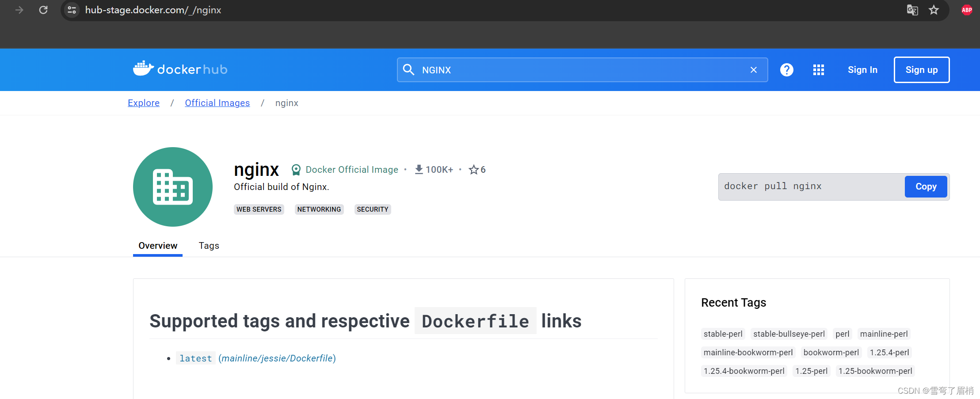Open site information icon in address bar
Image resolution: width=980 pixels, height=399 pixels.
pyautogui.click(x=72, y=10)
